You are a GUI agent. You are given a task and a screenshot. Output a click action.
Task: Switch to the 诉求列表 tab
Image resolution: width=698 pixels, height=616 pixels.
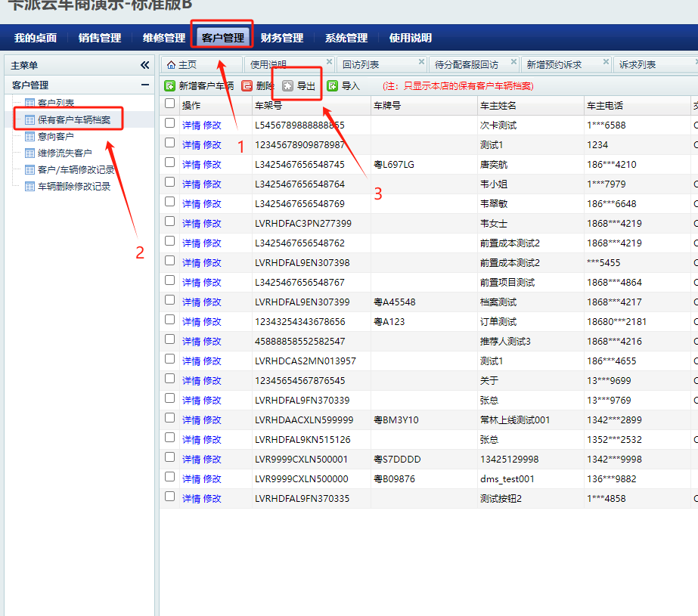point(638,65)
